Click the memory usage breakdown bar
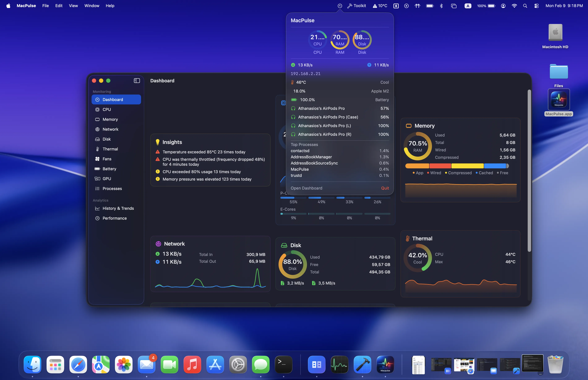Image resolution: width=588 pixels, height=380 pixels. pos(457,166)
